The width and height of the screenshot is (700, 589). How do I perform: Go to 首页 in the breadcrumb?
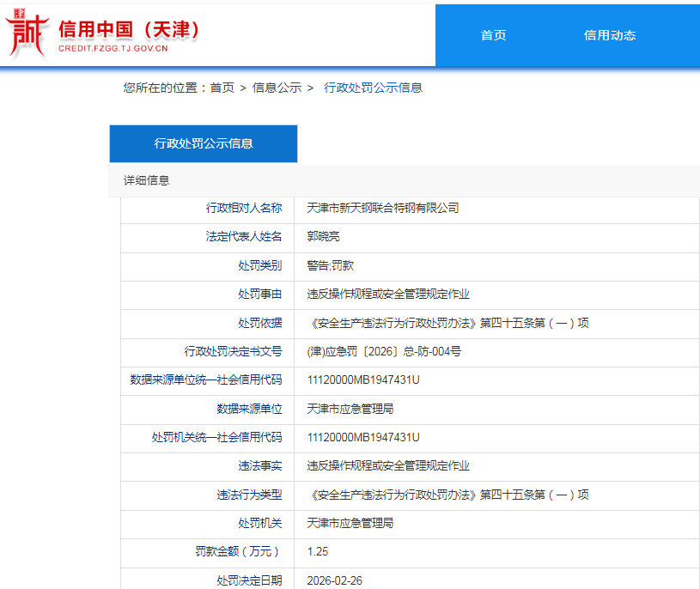[222, 88]
